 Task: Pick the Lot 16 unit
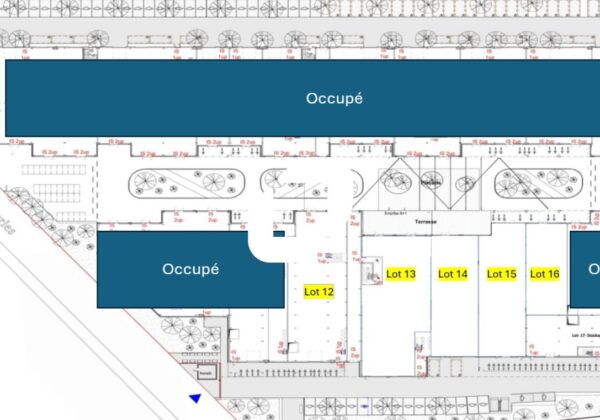pos(544,273)
